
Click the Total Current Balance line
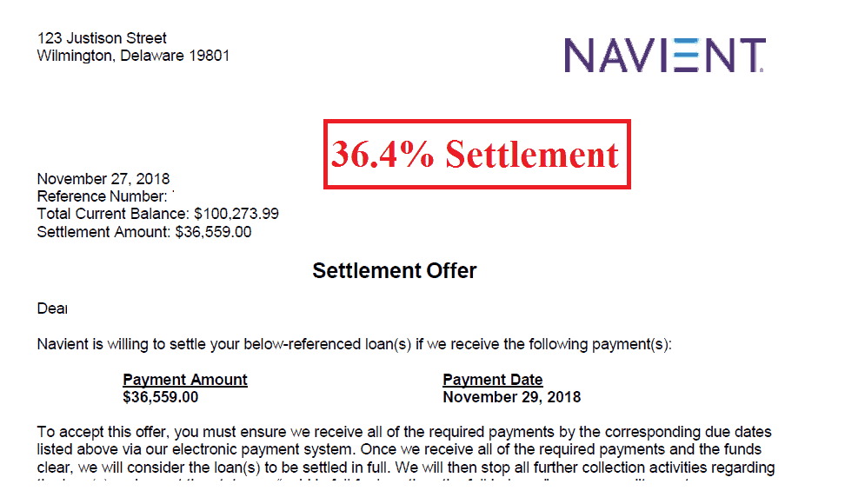(x=158, y=214)
